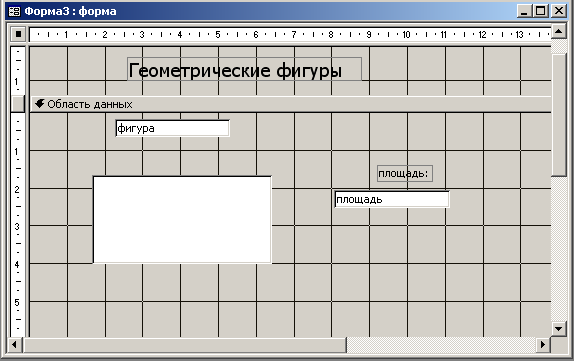This screenshot has width=574, height=361.
Task: Select the 'фигура' text box
Action: [x=172, y=128]
